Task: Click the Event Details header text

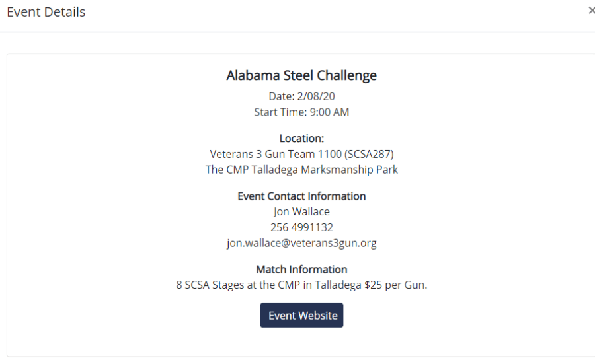Action: click(46, 12)
